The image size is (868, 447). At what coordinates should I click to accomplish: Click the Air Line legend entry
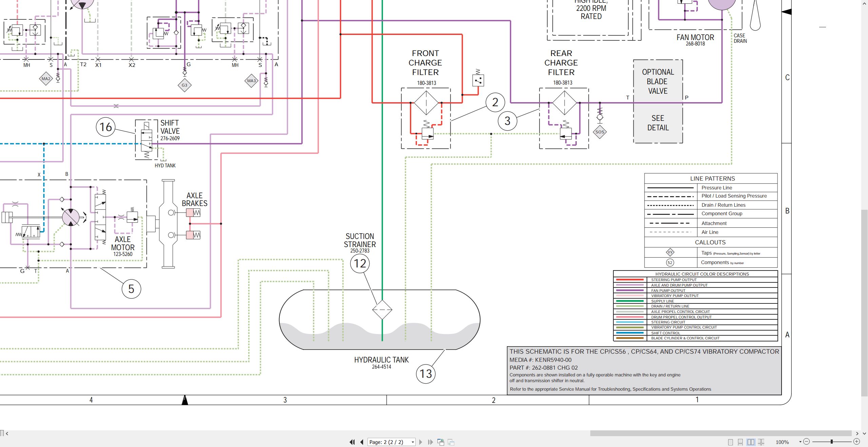click(710, 232)
